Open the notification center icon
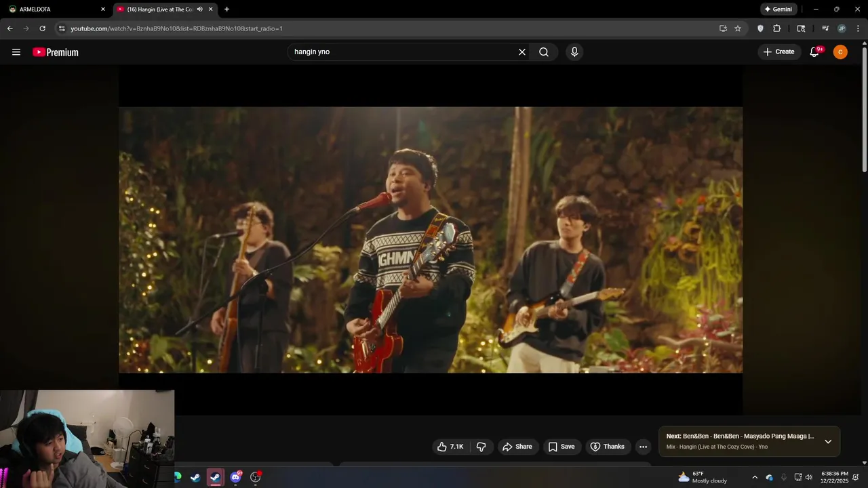The width and height of the screenshot is (868, 488). click(856, 477)
